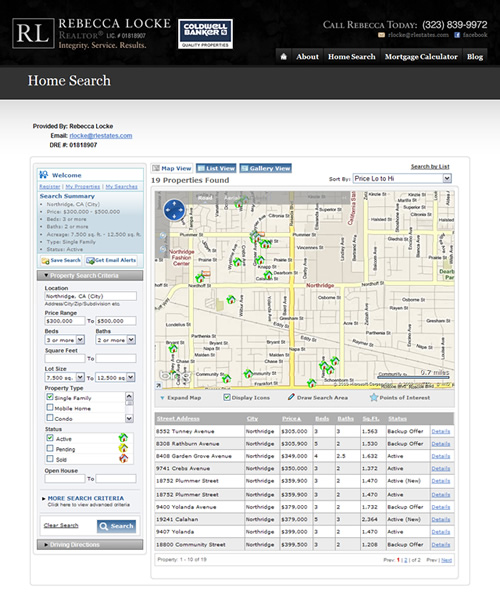Click the envelope icon in the header

tap(381, 35)
